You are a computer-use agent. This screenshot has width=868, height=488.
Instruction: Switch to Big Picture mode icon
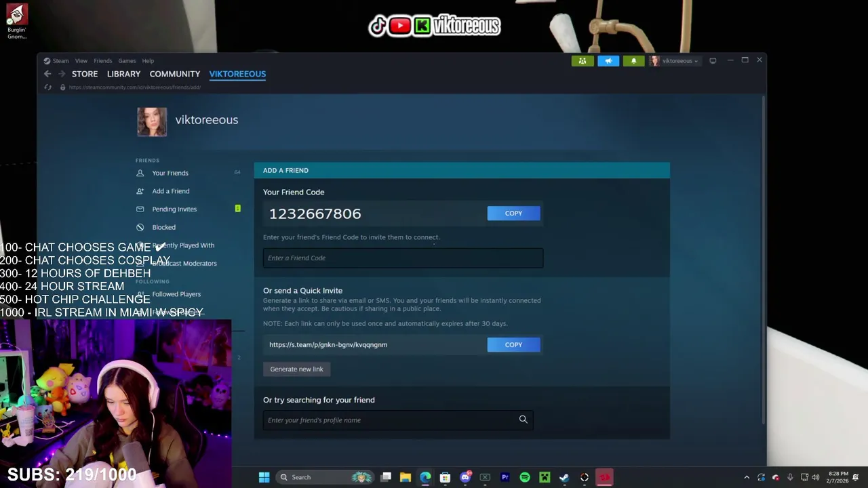coord(713,61)
